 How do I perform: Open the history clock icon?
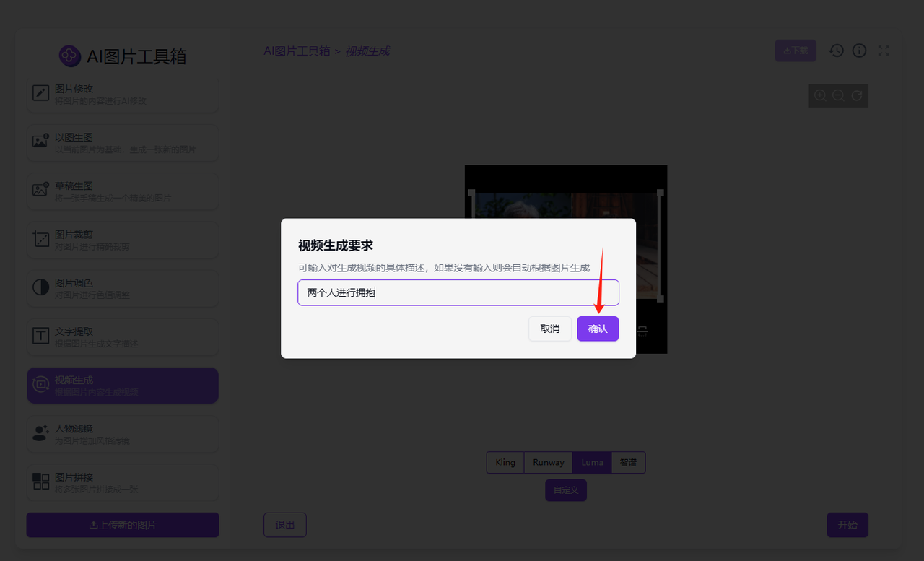836,51
